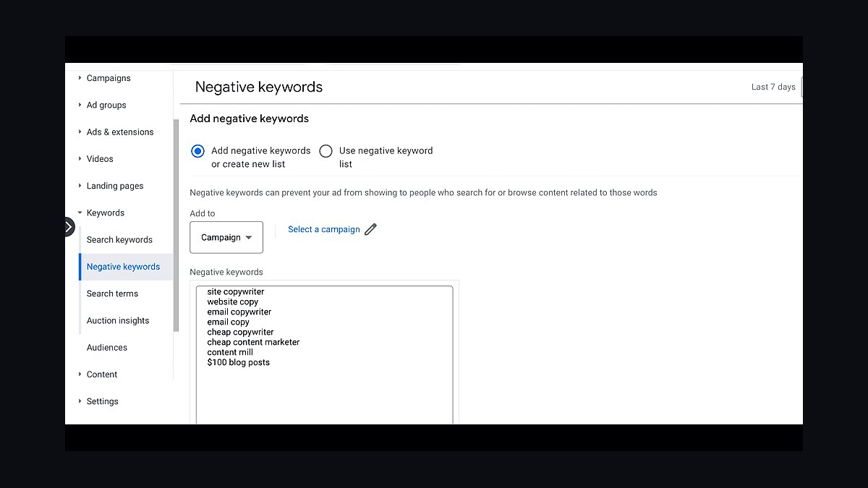
Task: Open Auction insights in sidebar
Action: 118,321
